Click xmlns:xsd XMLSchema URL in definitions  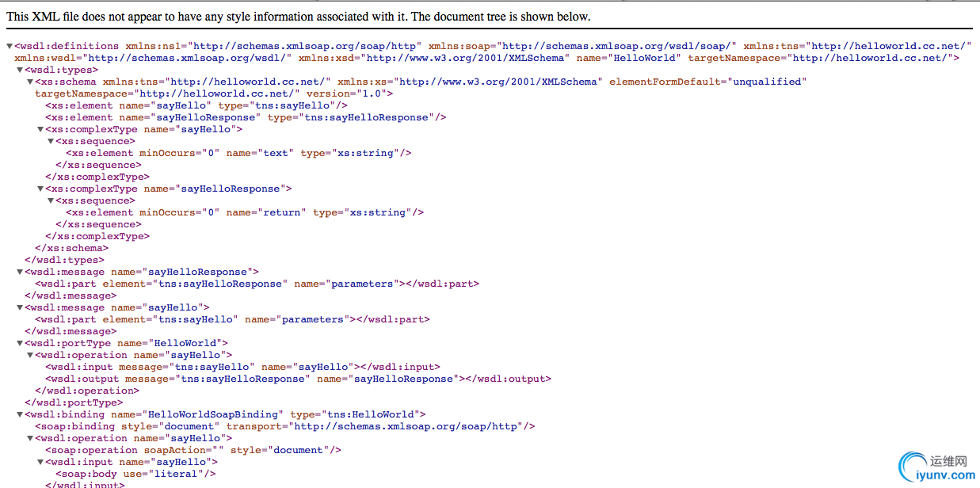465,58
